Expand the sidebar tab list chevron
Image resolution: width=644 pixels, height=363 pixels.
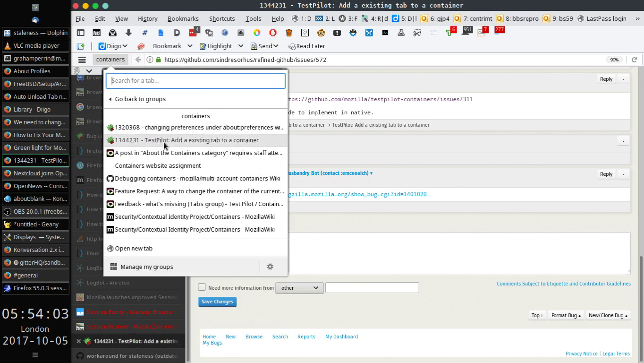click(89, 71)
